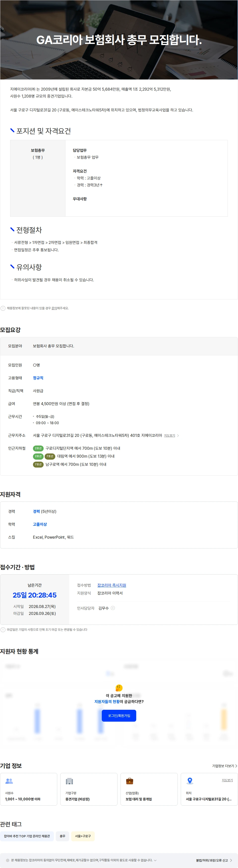Select the 서울>구로구 tag

[83, 836]
